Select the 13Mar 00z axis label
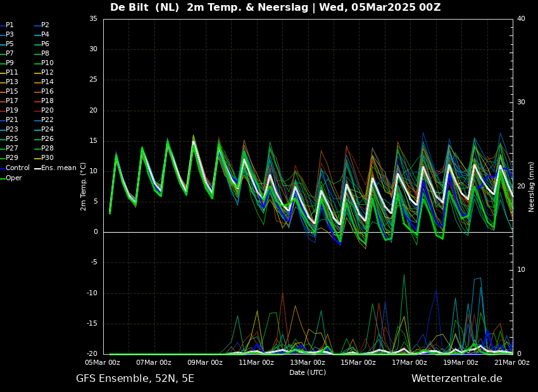538x392 pixels. (308, 362)
